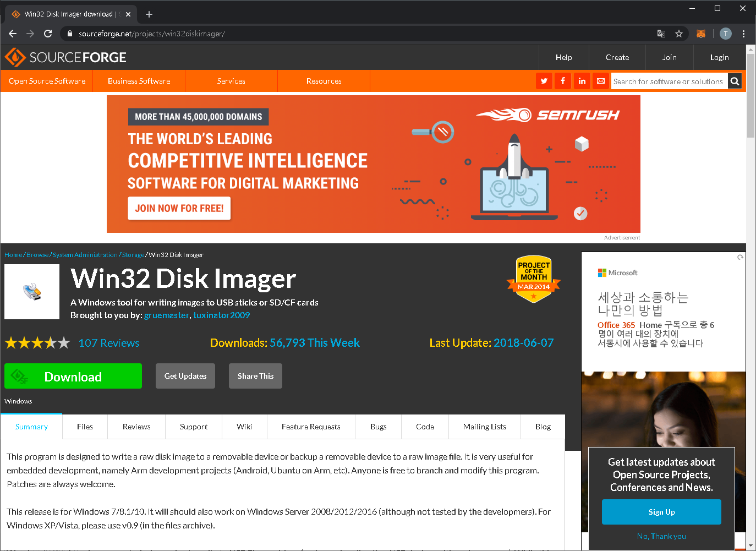The width and height of the screenshot is (756, 551).
Task: Click the green Download button
Action: pos(73,376)
